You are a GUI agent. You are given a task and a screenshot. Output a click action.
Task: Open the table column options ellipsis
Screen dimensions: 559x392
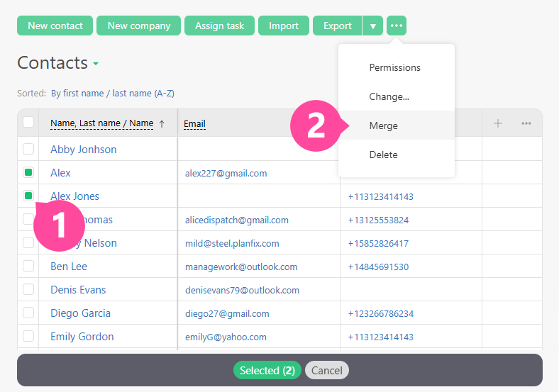pyautogui.click(x=526, y=123)
